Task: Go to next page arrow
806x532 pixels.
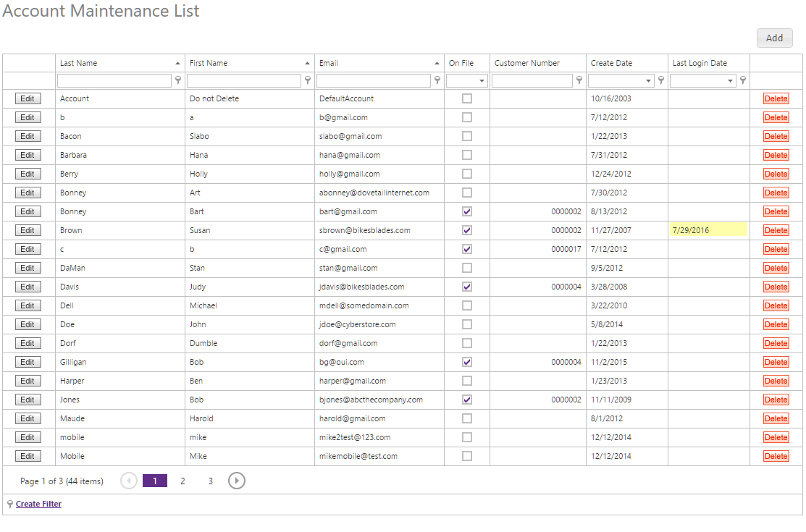Action: (x=237, y=481)
